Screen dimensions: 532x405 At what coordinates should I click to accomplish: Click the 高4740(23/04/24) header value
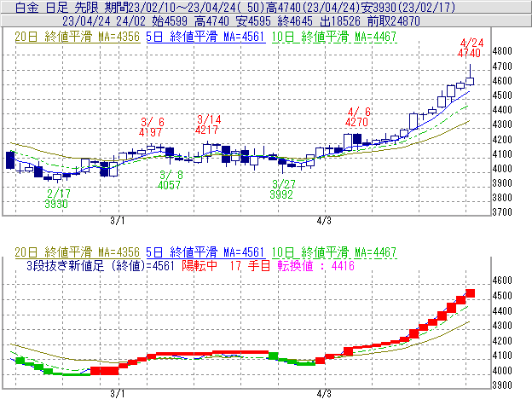coord(313,8)
